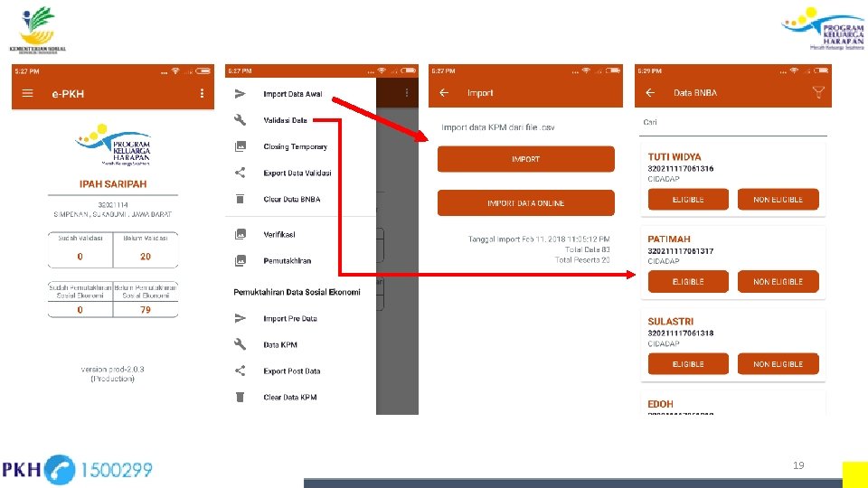
Task: Click ID number 320211117061317
Action: pyautogui.click(x=680, y=251)
